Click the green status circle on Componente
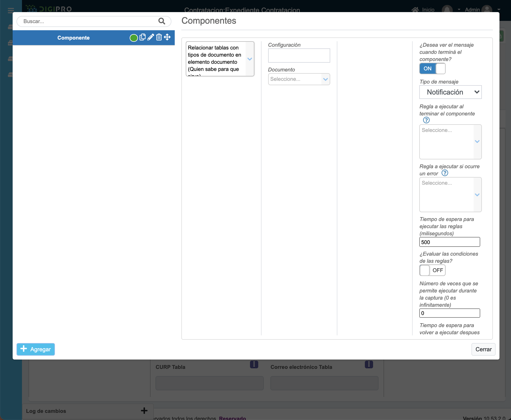 [x=134, y=38]
